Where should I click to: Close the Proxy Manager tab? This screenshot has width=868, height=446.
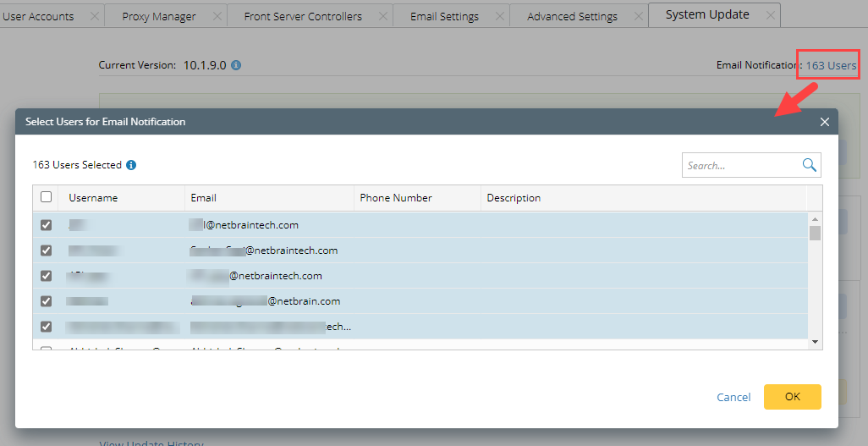217,16
